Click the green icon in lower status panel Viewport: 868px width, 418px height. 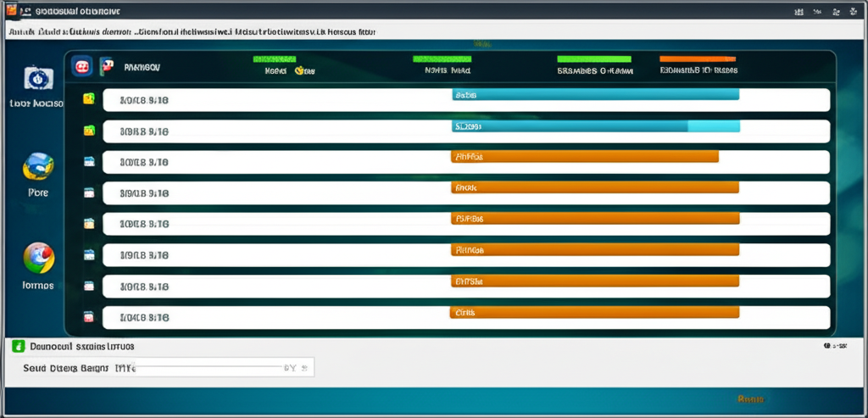pos(19,347)
